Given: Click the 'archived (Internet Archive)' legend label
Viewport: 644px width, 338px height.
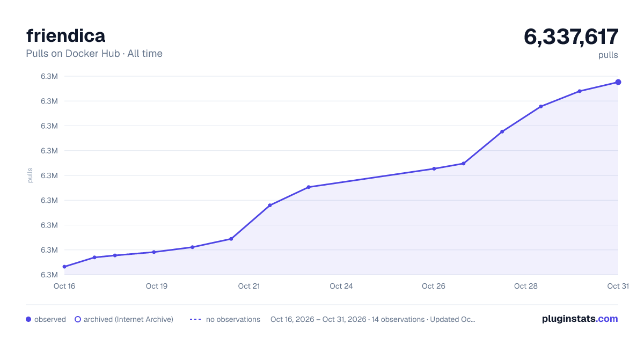Looking at the screenshot, I should click(128, 319).
